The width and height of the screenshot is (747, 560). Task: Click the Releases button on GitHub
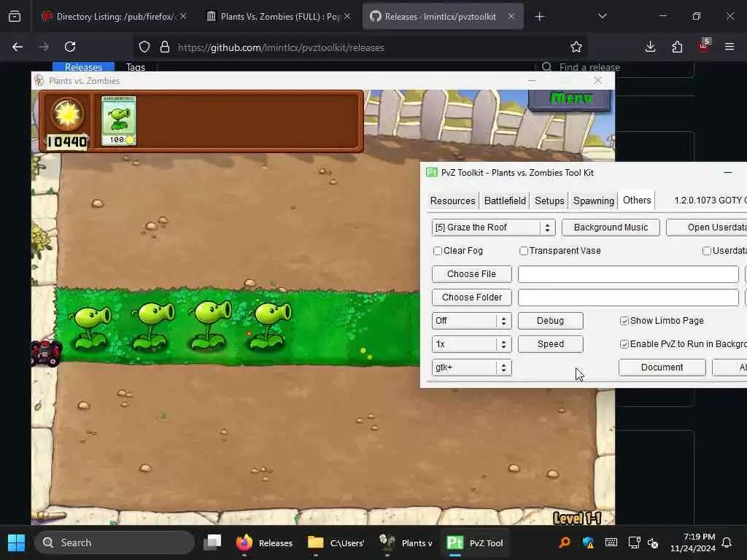point(83,67)
